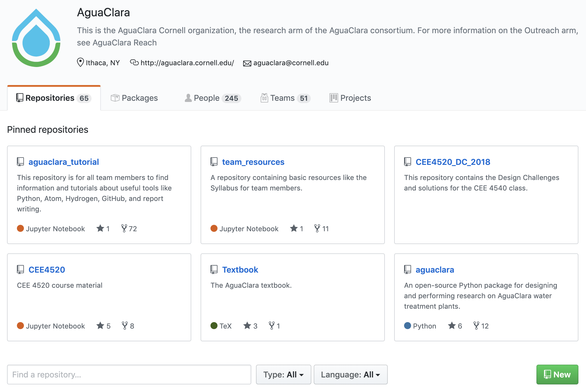Click the AguaClara organization name heading

(x=103, y=13)
